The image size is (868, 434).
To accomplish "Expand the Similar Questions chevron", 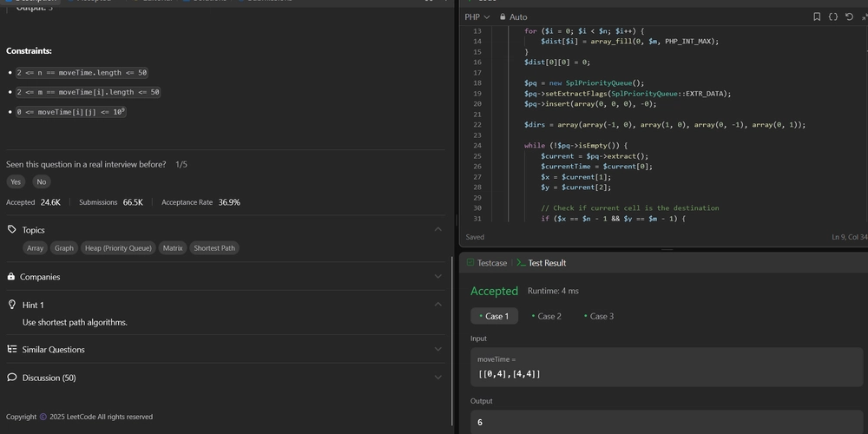I will (x=437, y=349).
